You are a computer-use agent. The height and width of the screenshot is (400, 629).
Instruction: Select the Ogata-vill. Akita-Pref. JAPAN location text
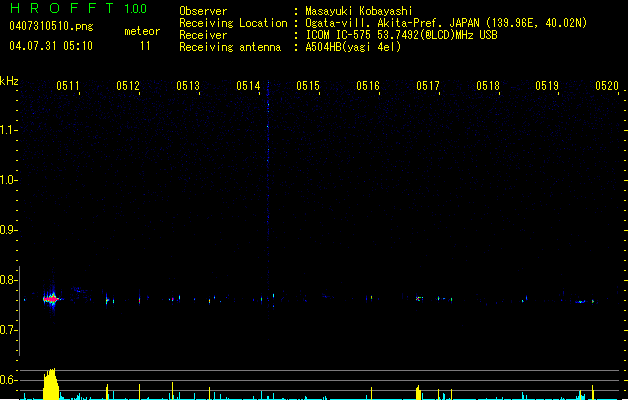pyautogui.click(x=446, y=23)
